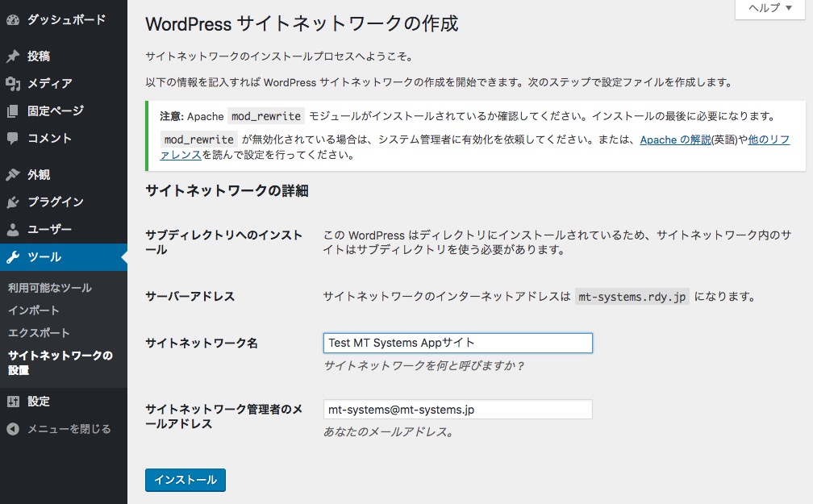Click the collapse arrow icon beside メニューを閉じる

point(13,429)
